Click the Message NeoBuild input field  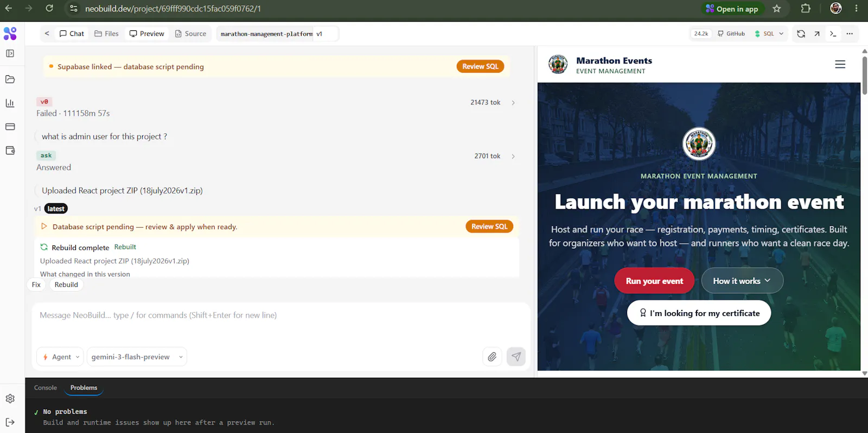click(x=281, y=315)
